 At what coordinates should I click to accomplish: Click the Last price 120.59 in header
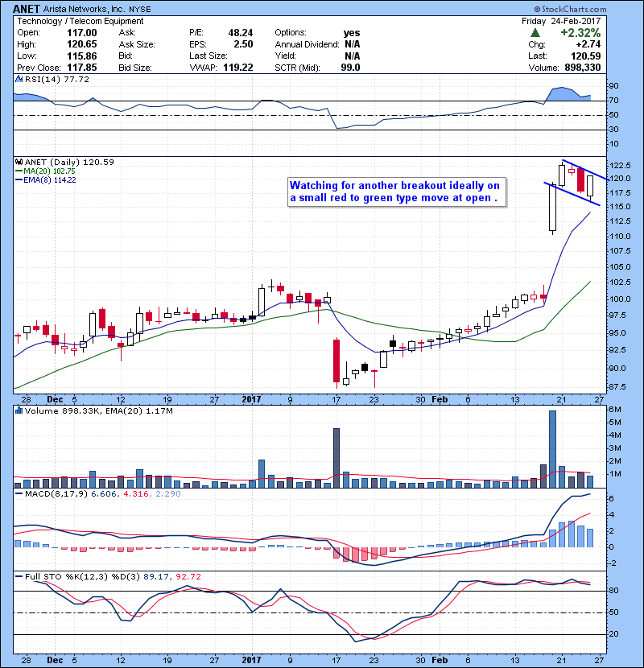[586, 56]
